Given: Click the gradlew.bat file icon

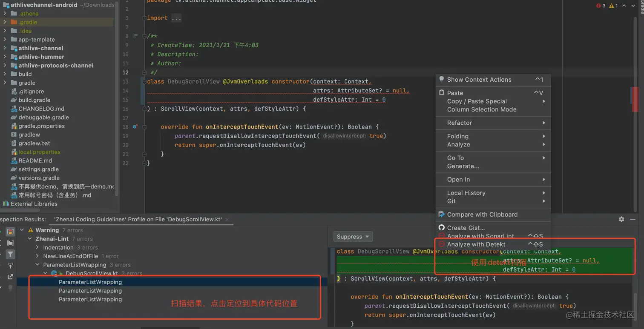Looking at the screenshot, I should [x=14, y=143].
